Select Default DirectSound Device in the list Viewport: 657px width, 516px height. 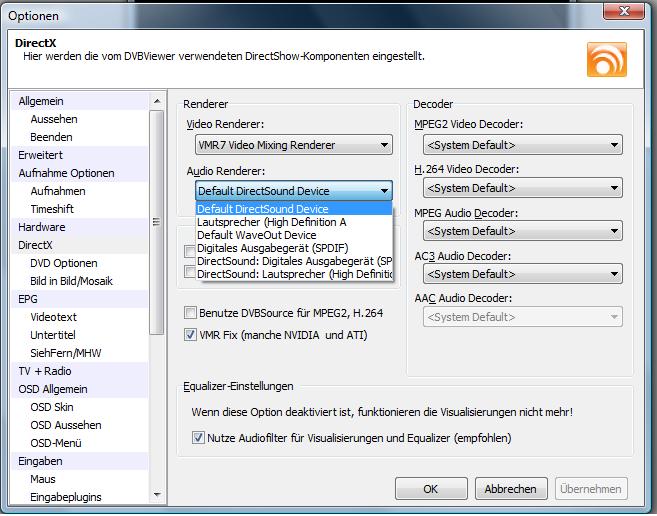click(294, 209)
